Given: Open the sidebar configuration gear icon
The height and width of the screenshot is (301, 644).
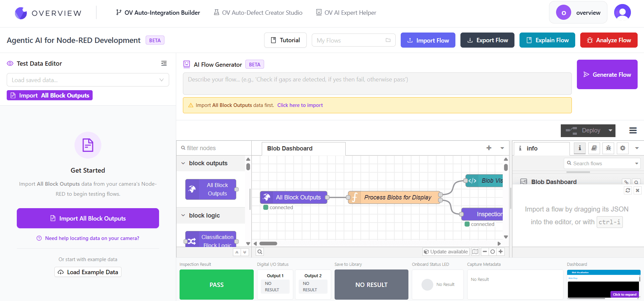Looking at the screenshot, I should [623, 148].
